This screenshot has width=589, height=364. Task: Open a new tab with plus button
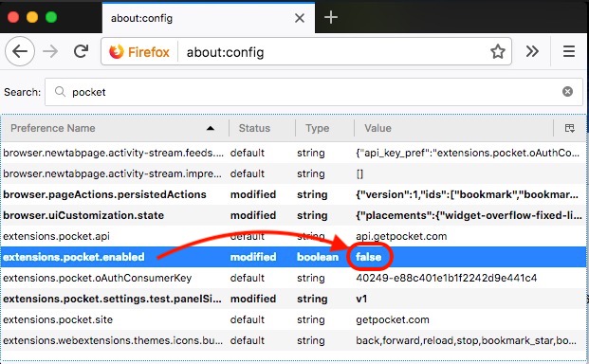tap(331, 17)
